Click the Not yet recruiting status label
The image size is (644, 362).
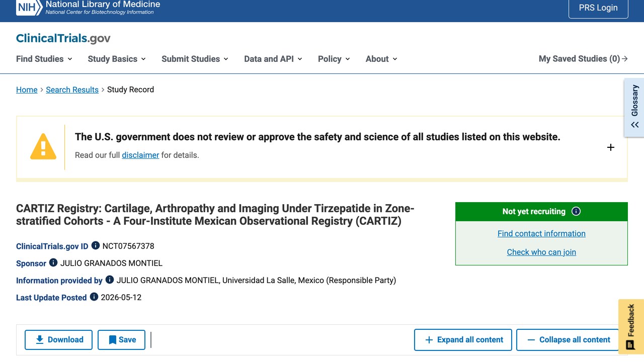534,211
